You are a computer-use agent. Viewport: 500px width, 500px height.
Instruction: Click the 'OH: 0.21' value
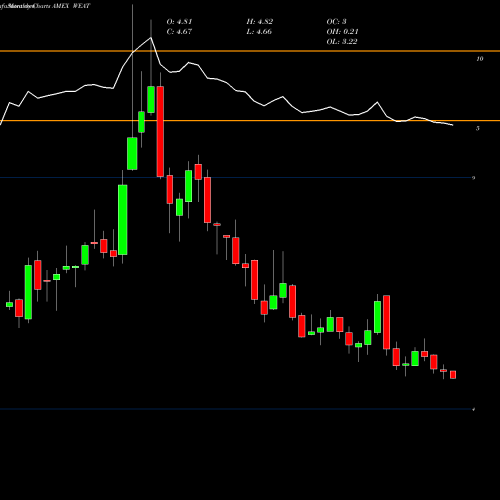pos(342,32)
